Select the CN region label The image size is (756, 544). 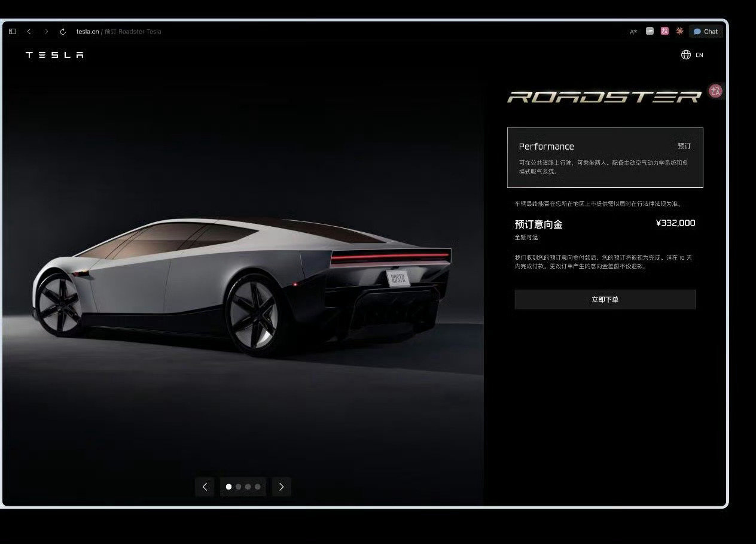699,55
